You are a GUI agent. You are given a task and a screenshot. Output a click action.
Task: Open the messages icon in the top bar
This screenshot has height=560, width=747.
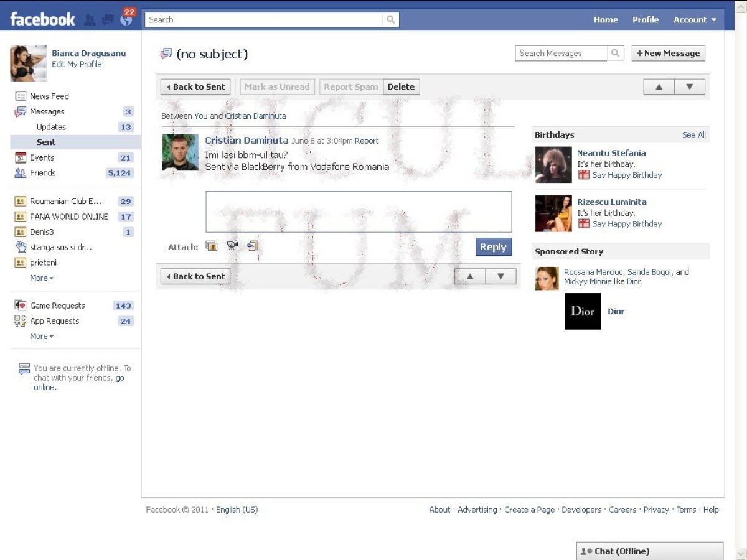107,19
